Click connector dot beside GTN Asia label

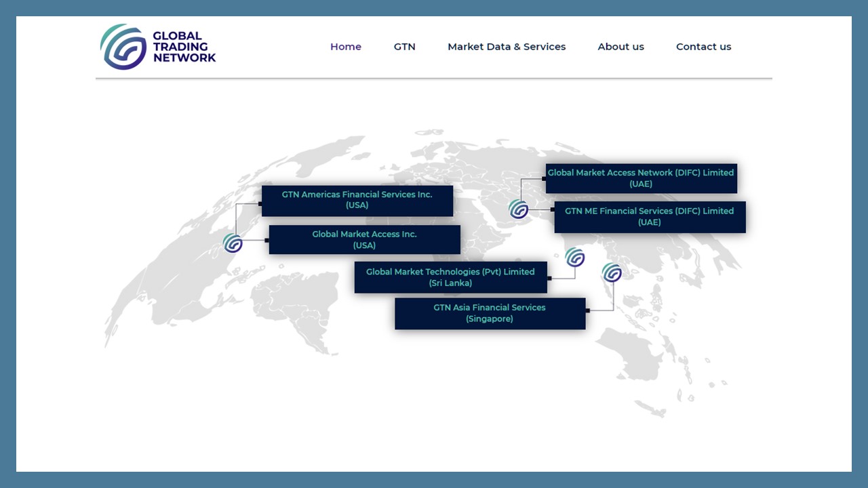pos(588,310)
